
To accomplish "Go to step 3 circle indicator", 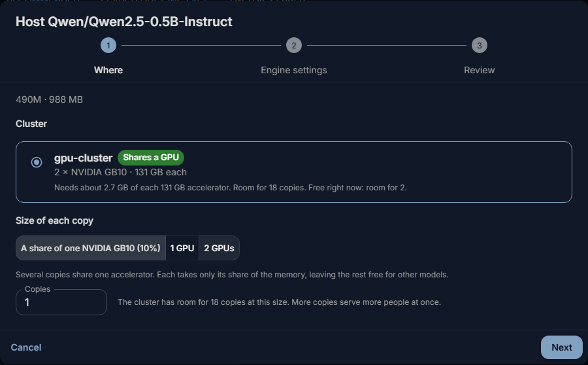I will click(x=480, y=45).
